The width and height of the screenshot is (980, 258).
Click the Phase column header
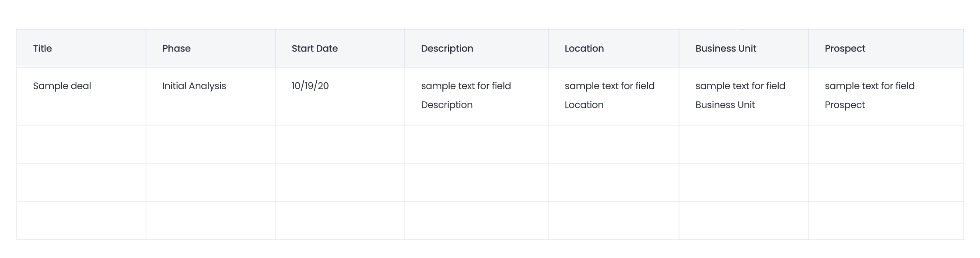[176, 49]
